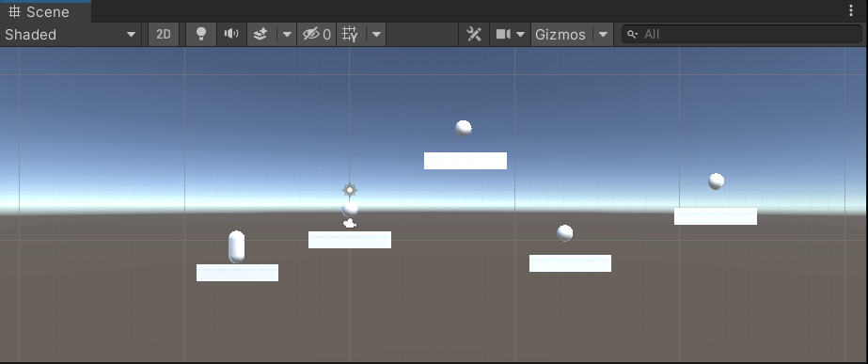Toggle scene audio speaker icon
This screenshot has height=364, width=868.
pyautogui.click(x=231, y=35)
